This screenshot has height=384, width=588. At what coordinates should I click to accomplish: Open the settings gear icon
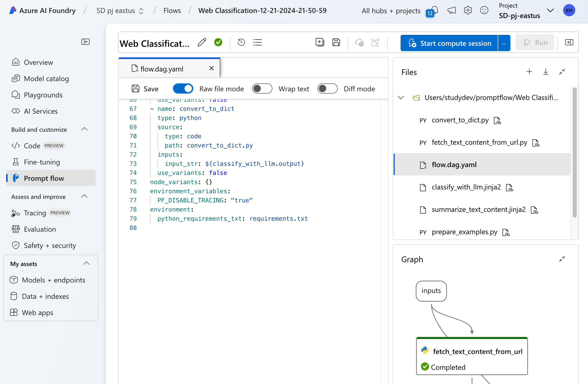[x=468, y=10]
